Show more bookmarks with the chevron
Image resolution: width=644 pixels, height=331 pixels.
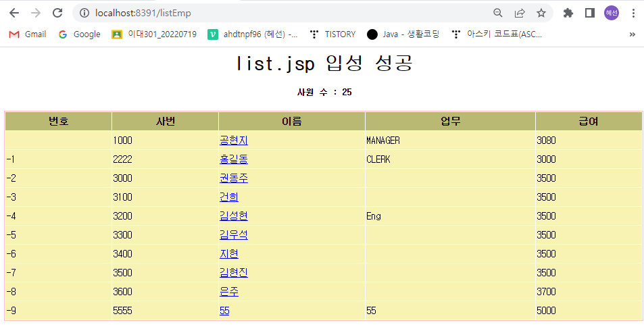pyautogui.click(x=632, y=34)
